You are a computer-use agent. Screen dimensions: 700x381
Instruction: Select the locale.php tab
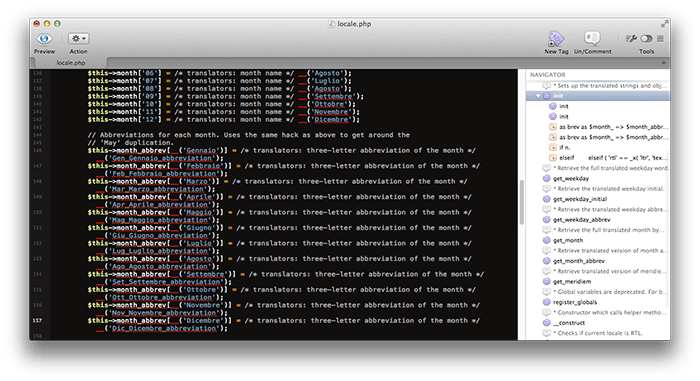pos(70,63)
